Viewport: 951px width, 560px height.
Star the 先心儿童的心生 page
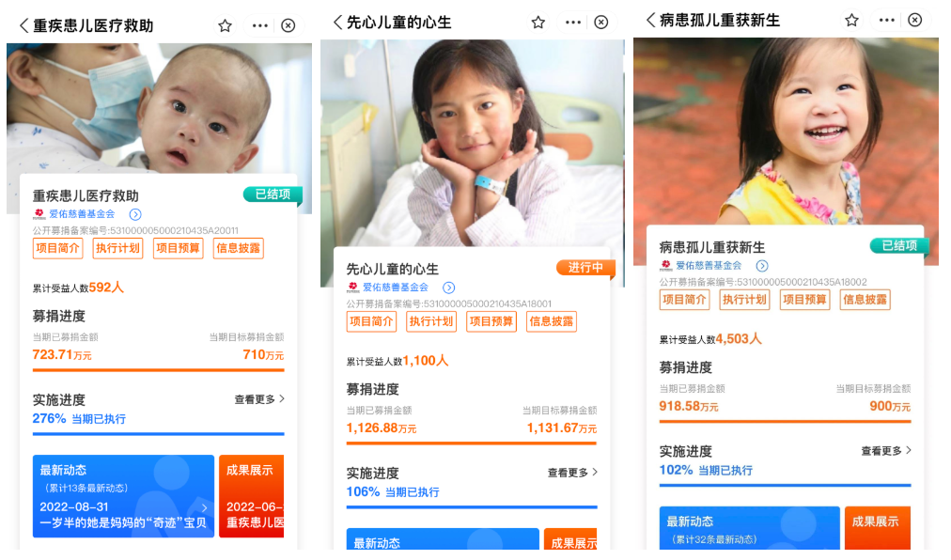point(538,23)
